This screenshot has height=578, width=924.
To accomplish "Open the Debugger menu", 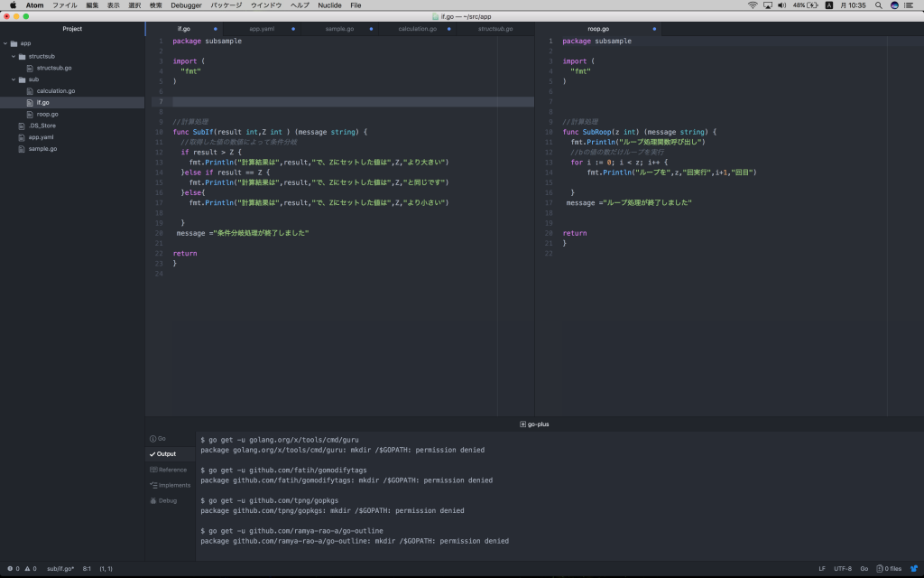I will click(186, 5).
